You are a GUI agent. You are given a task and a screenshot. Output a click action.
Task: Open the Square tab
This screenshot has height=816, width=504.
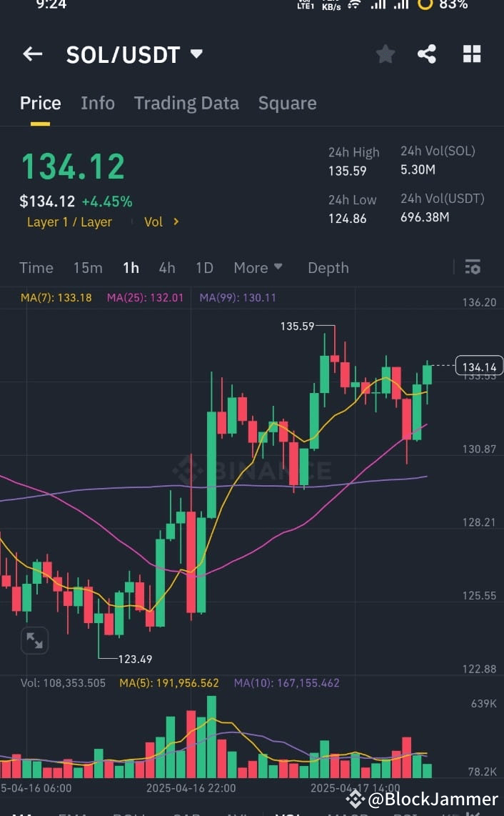pos(287,103)
